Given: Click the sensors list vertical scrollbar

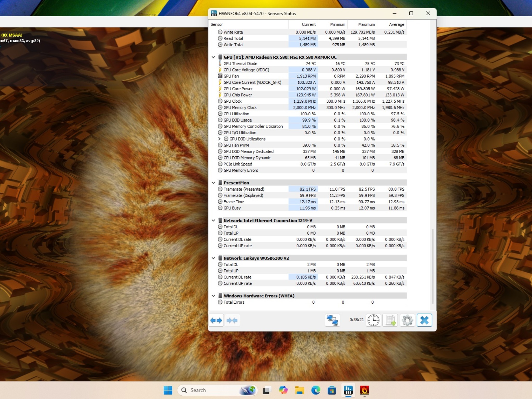Looking at the screenshot, I should click(x=433, y=266).
